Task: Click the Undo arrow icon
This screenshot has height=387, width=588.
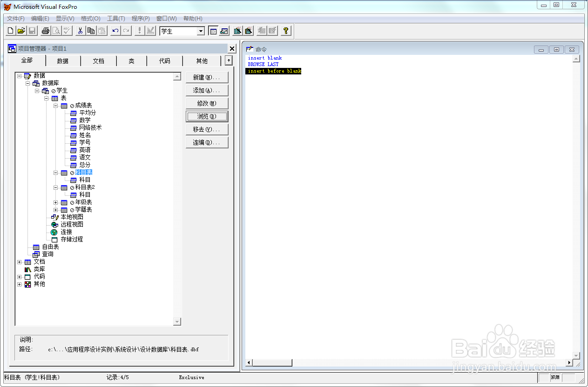Action: [115, 31]
